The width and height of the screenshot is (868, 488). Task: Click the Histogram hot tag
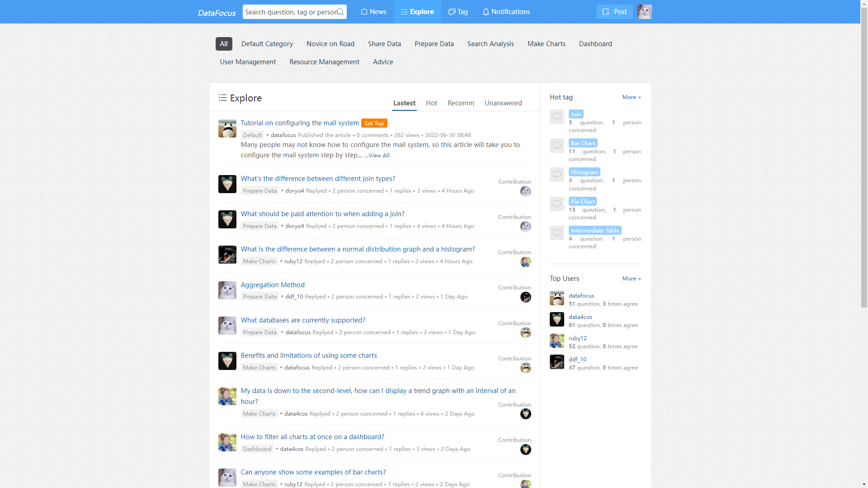coord(585,172)
